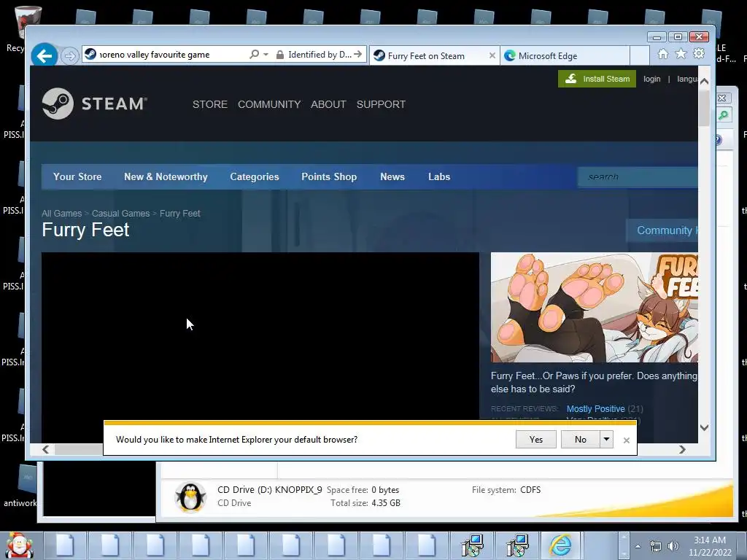Click the taskbar scroll arrows beside the tray
The height and width of the screenshot is (560, 747).
point(623,545)
